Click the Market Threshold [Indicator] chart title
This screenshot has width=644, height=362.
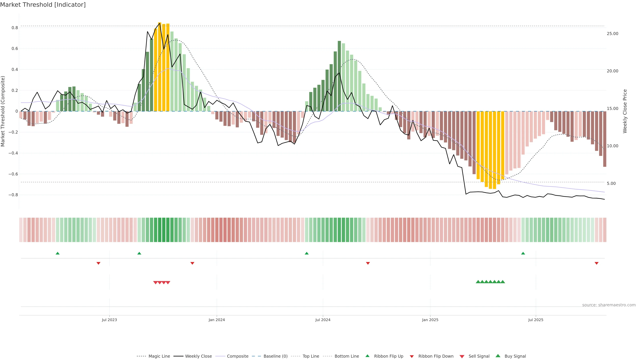point(43,5)
